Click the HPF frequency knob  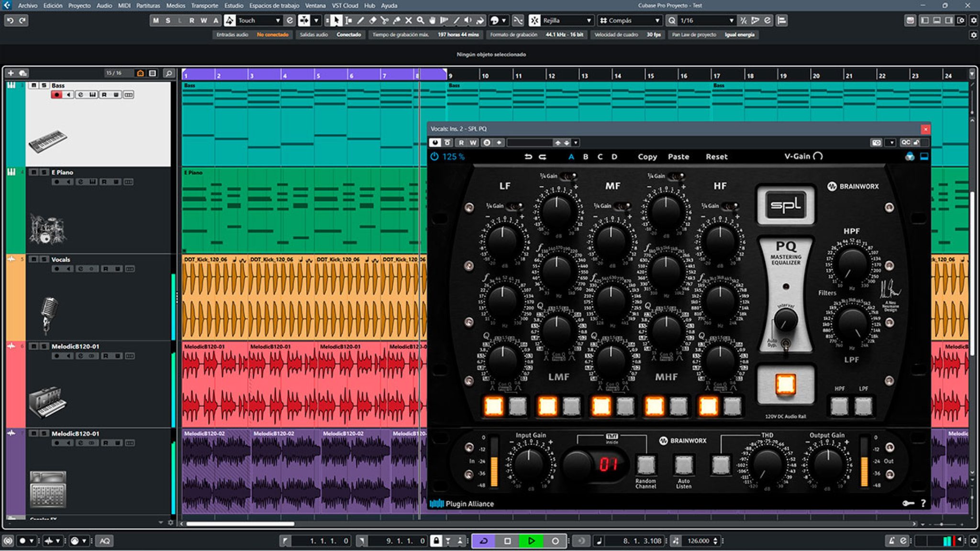click(x=852, y=264)
